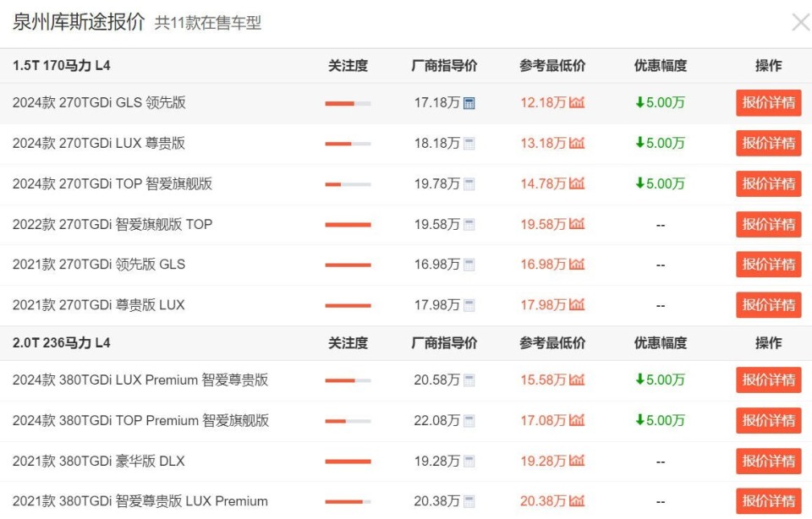812x519 pixels.
Task: Click calculator icon beside 20.58万 guide price
Action: point(469,380)
